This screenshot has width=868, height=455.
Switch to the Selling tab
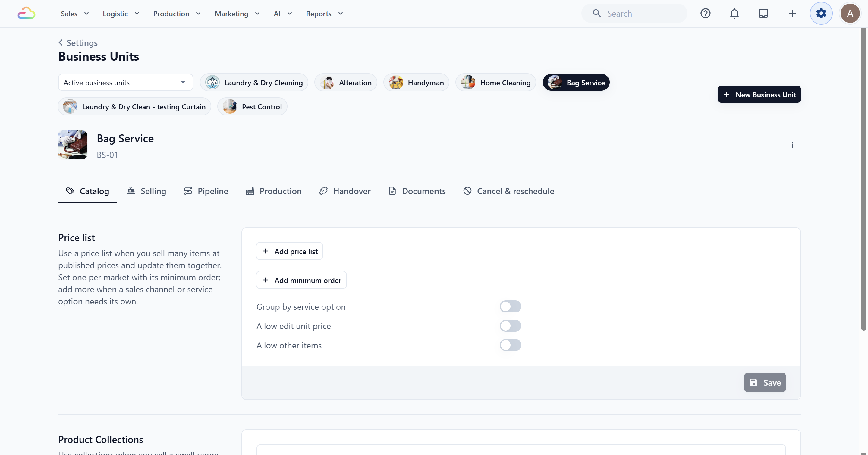coord(146,191)
